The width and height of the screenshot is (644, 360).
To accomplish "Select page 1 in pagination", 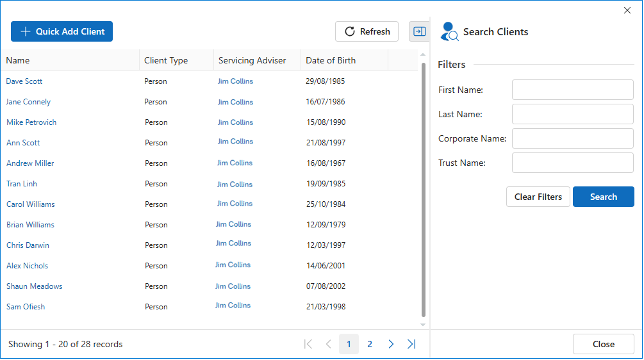I will 349,344.
